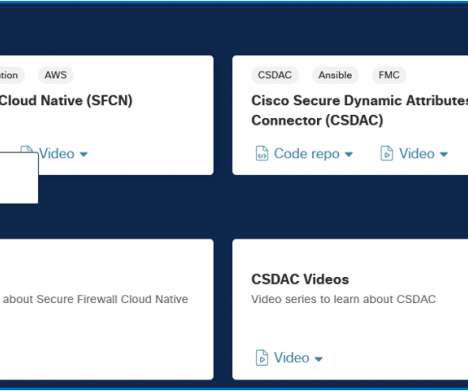The width and height of the screenshot is (468, 391).
Task: Open the Video link on the CSDAC Connector card
Action: 417,154
